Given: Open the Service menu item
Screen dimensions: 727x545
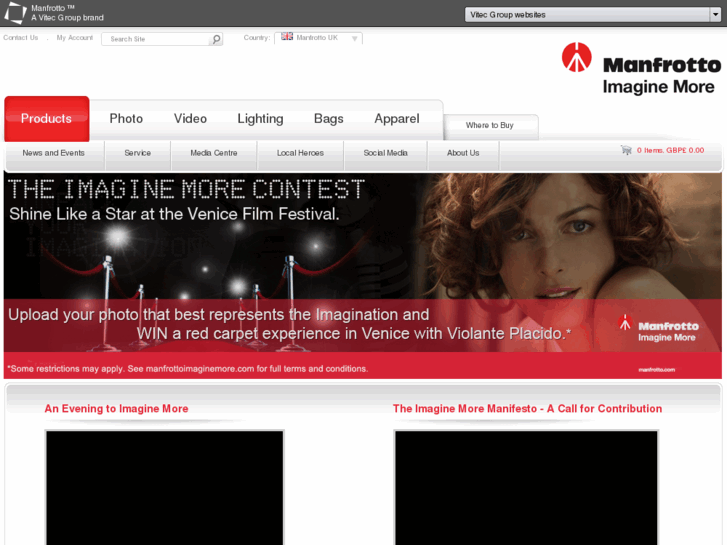Looking at the screenshot, I should click(138, 153).
